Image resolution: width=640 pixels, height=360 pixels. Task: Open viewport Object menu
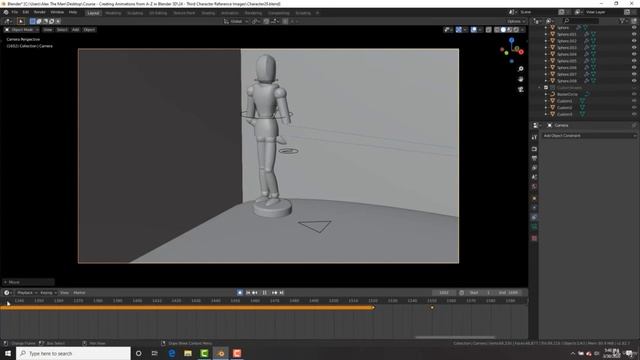(89, 30)
